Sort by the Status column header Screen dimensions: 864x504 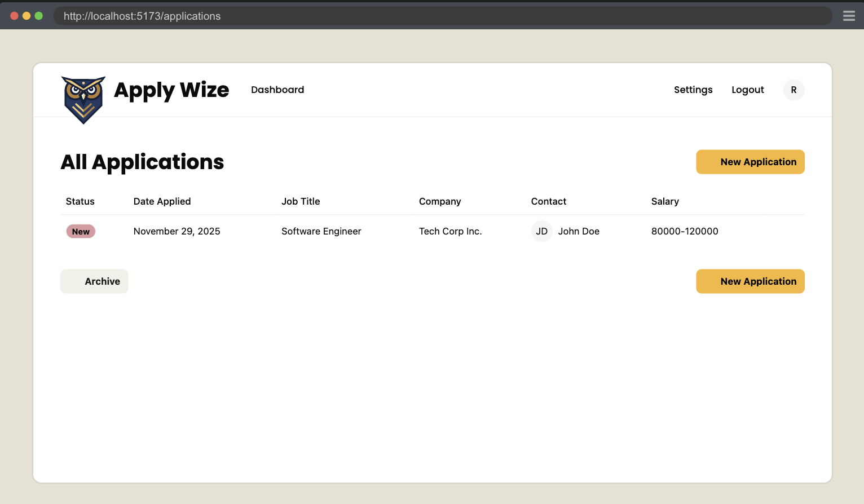coord(80,201)
